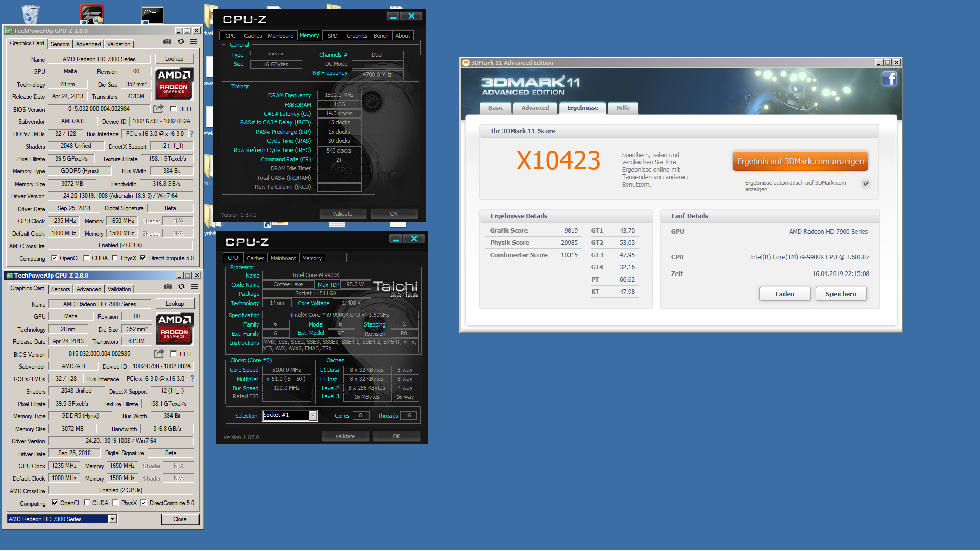Screen dimensions: 980x551
Task: Toggle UEFI checkbox in the upper GPU-Z window
Action: (173, 109)
